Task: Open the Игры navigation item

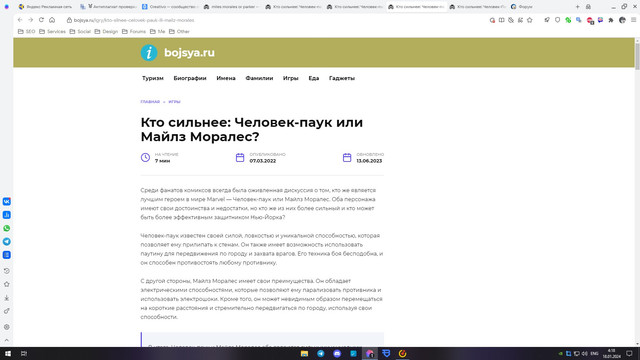Action: pos(291,78)
